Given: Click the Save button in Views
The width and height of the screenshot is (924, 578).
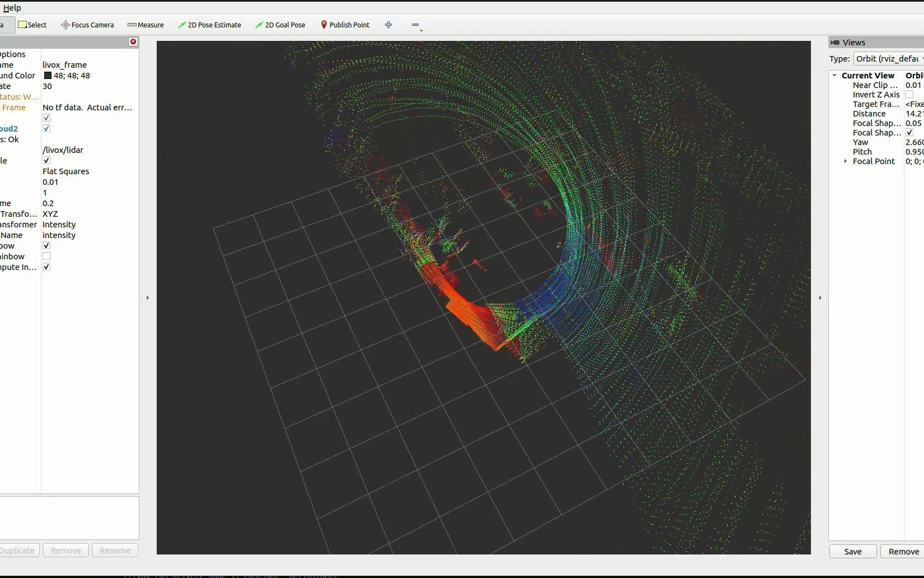Looking at the screenshot, I should [x=852, y=552].
